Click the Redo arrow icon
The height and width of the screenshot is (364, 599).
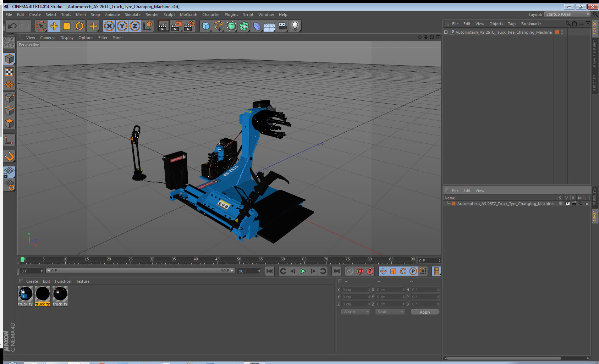25,26
